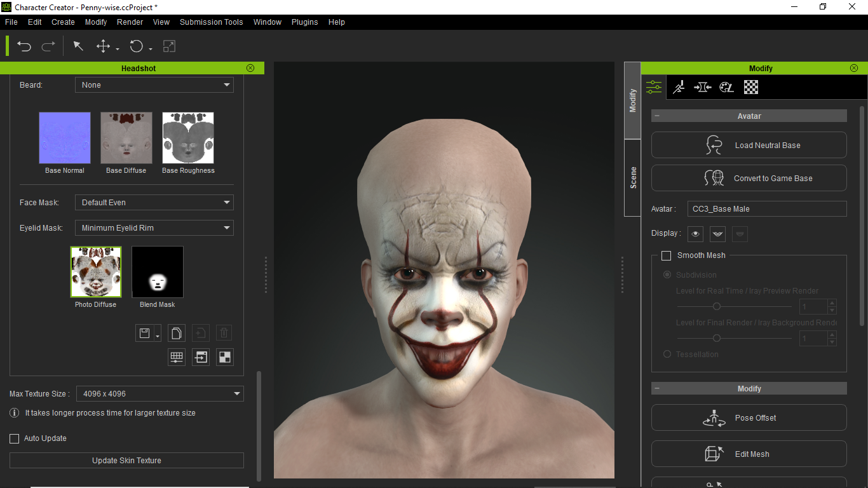Open the Plugins menu
Screen dimensions: 868x488
(x=304, y=22)
